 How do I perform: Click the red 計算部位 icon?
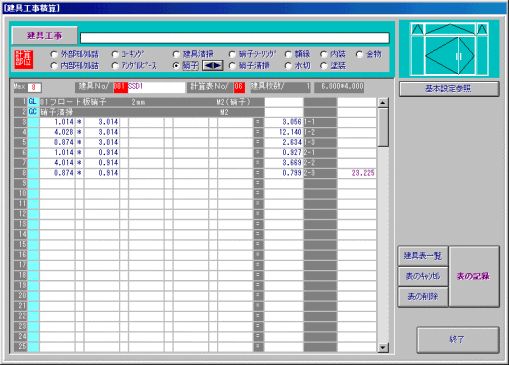(x=24, y=59)
